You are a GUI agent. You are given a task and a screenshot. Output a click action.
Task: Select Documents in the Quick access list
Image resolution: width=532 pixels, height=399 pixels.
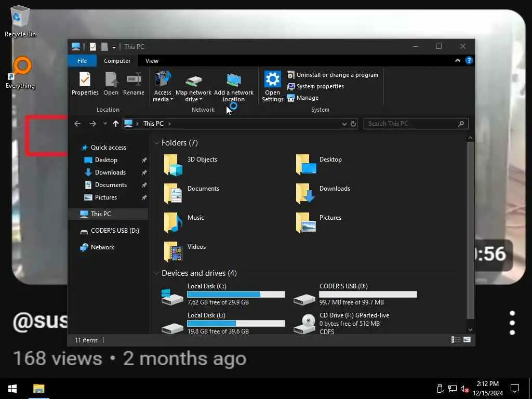[x=111, y=185]
